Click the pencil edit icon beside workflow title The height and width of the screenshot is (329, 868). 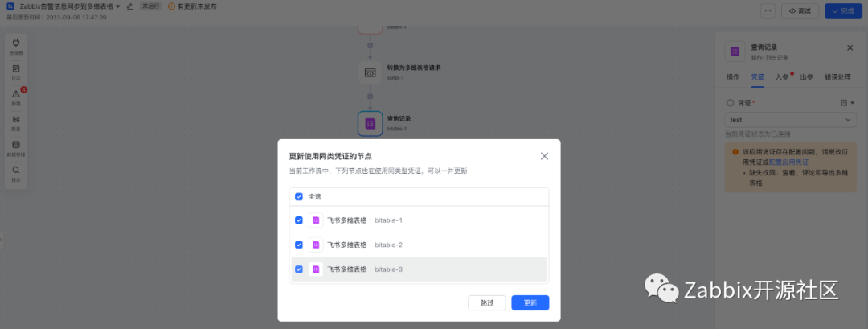(129, 6)
